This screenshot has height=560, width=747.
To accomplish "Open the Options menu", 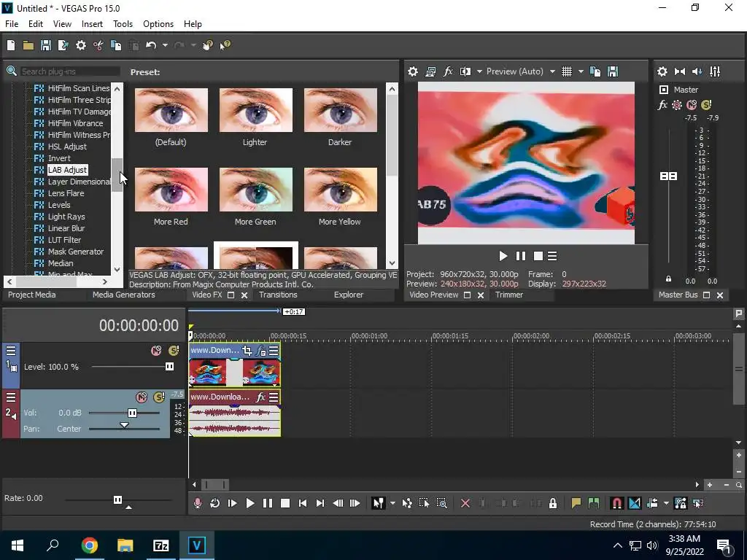I will tap(158, 24).
